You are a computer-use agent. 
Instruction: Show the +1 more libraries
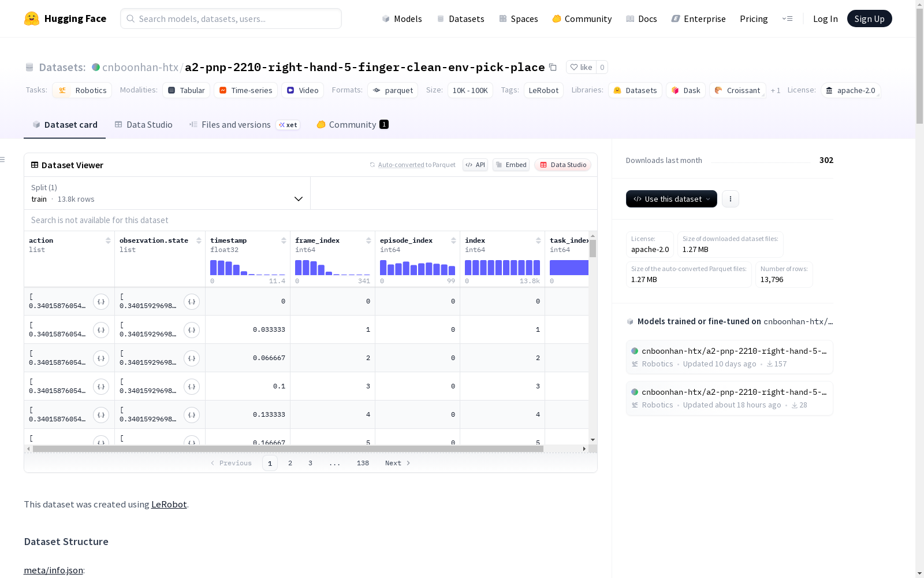tap(776, 90)
